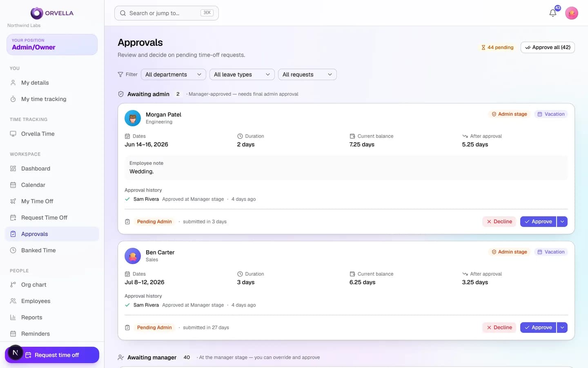
Task: Click Approve all (42) button
Action: 548,47
